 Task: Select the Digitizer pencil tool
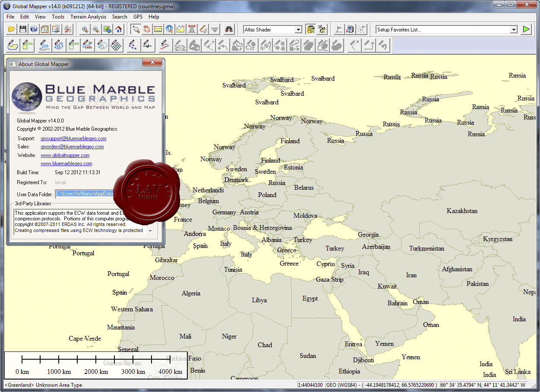click(203, 30)
